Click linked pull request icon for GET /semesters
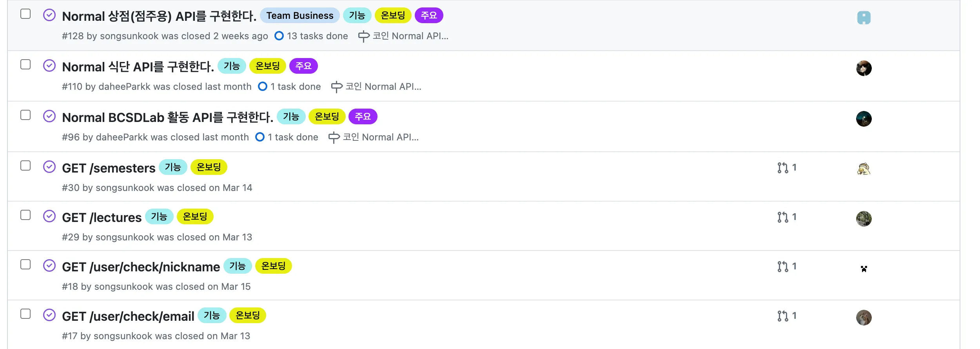 (x=782, y=168)
